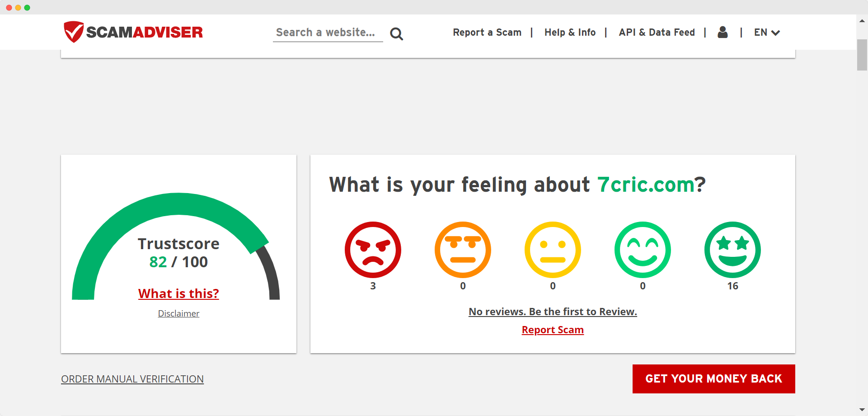The height and width of the screenshot is (416, 868).
Task: Select the green smiling face rating
Action: click(643, 250)
